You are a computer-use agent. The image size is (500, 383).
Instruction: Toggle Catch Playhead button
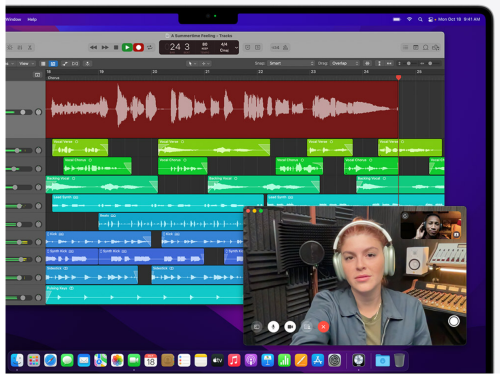87,63
